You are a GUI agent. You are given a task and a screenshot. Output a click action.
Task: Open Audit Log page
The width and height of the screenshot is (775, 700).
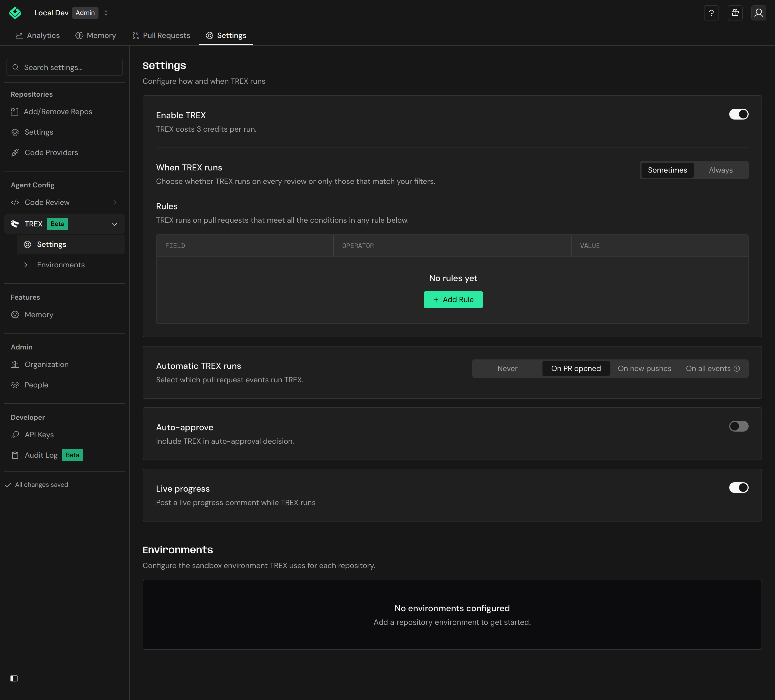tap(65, 455)
